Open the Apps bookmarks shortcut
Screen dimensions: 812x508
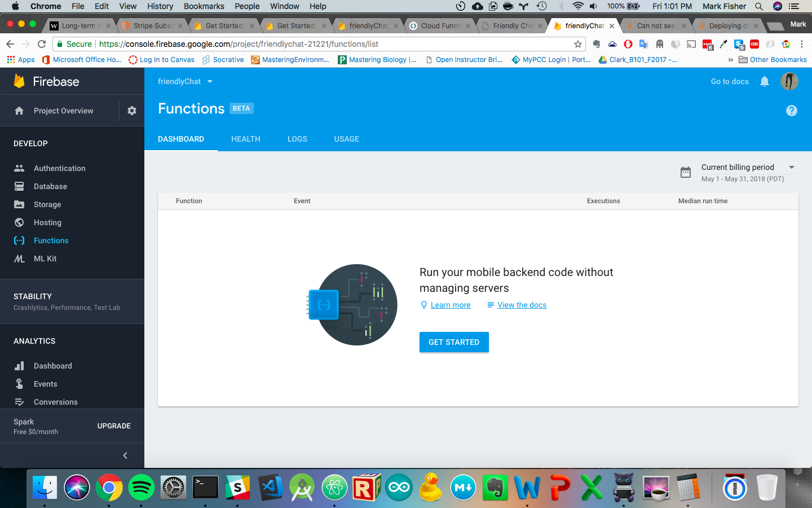21,59
